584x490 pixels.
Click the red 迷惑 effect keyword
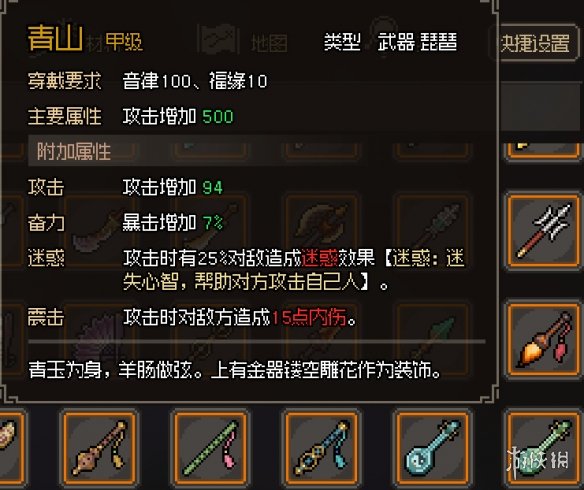[320, 258]
